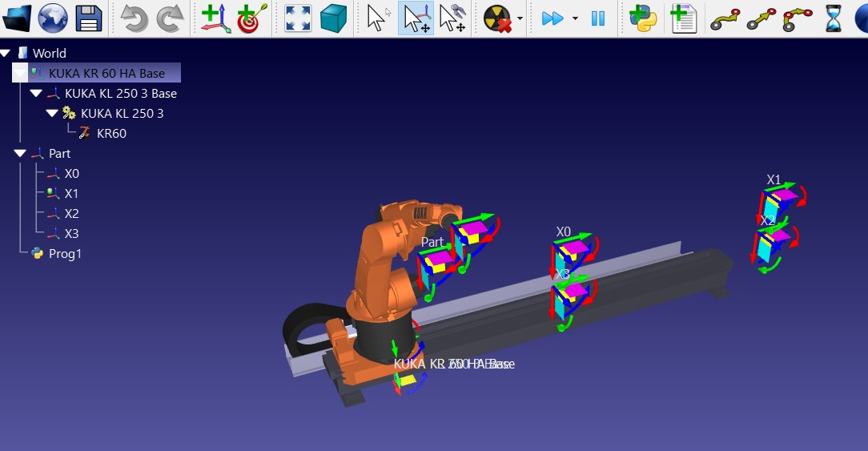Fit all objects in the view

pos(298,18)
